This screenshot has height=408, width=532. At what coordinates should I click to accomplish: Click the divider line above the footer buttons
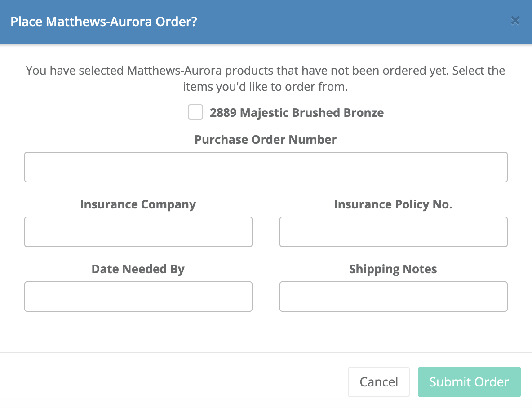[266, 353]
